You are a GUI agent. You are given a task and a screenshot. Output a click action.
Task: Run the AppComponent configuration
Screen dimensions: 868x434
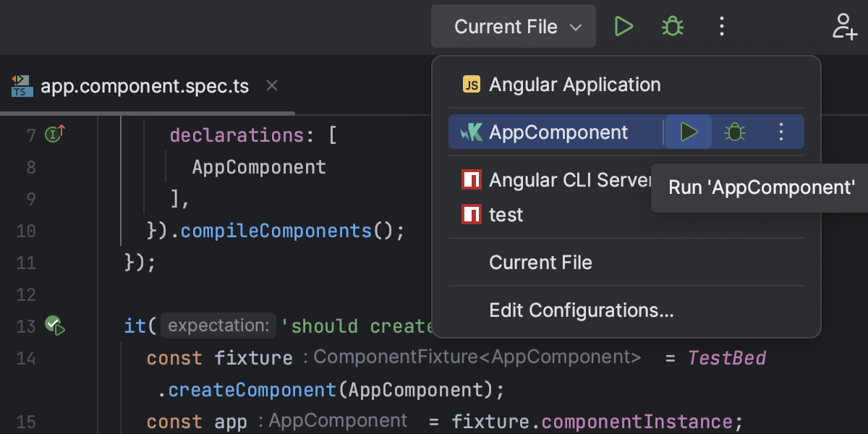689,132
